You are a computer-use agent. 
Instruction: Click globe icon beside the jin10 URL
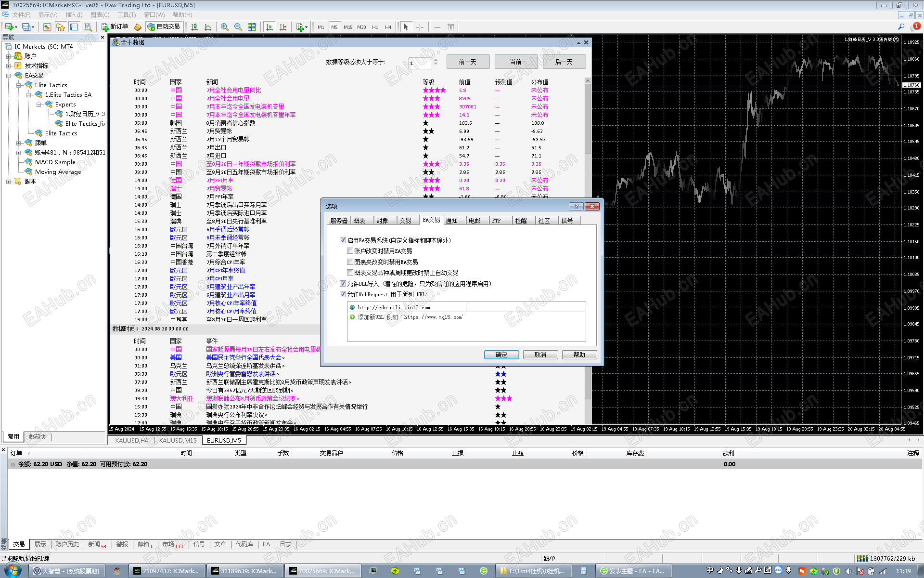[x=352, y=307]
